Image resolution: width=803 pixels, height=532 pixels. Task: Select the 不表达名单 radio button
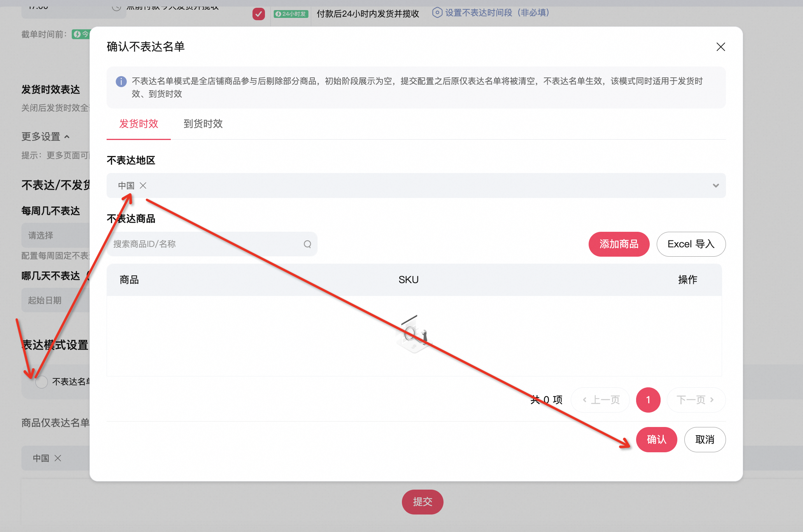(42, 382)
